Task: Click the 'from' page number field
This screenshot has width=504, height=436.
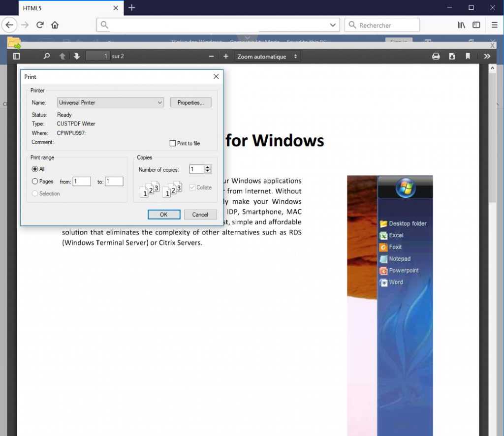Action: tap(82, 182)
